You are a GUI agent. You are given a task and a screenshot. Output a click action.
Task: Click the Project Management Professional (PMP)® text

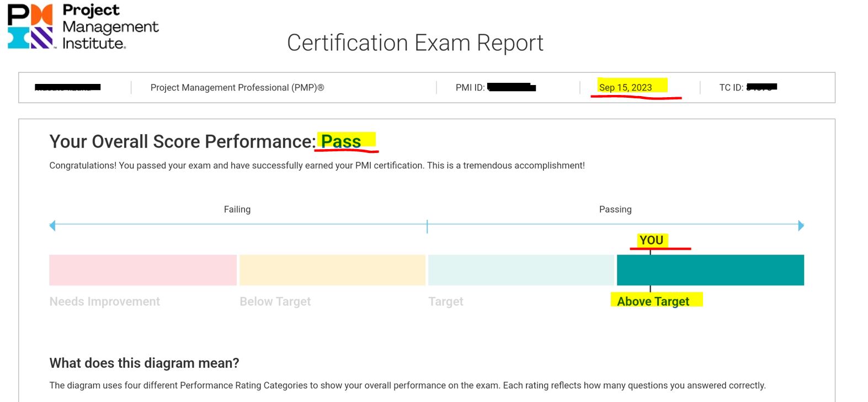237,87
